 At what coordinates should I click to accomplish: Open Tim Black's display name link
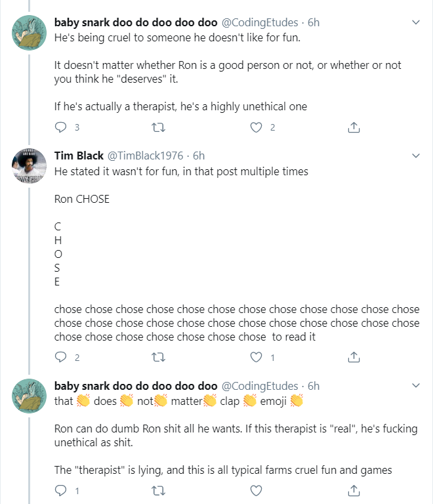click(x=79, y=156)
